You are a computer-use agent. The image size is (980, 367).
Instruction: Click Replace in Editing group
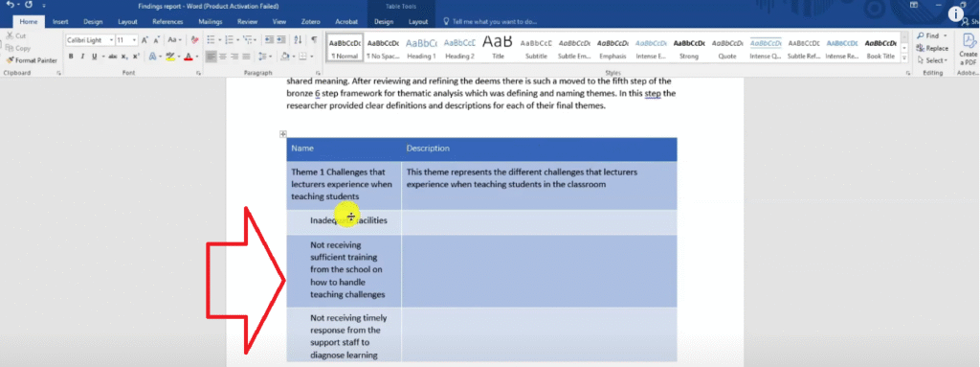932,48
